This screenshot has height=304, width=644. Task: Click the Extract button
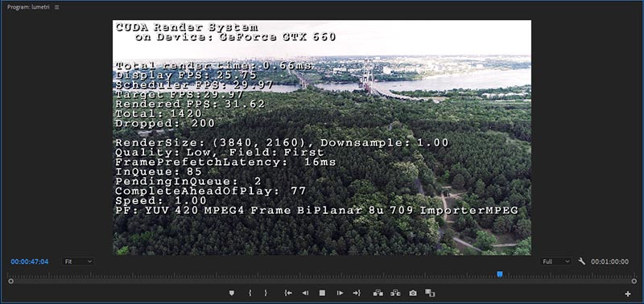click(x=395, y=293)
